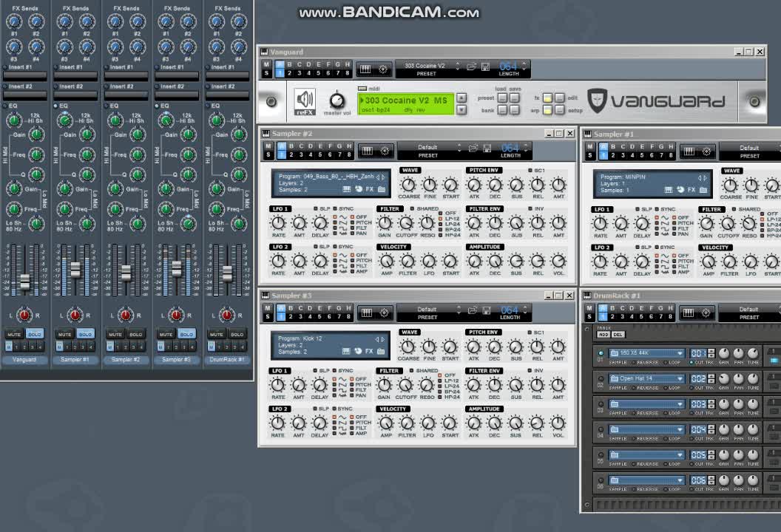Mute the DrumRack #1 mixer channel
The image size is (781, 532).
pyautogui.click(x=217, y=335)
